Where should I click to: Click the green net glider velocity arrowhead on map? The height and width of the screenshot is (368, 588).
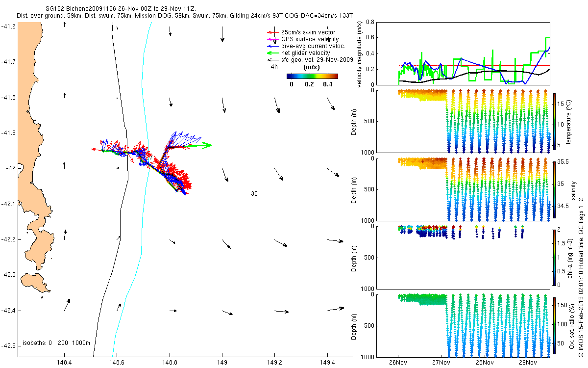coord(207,145)
